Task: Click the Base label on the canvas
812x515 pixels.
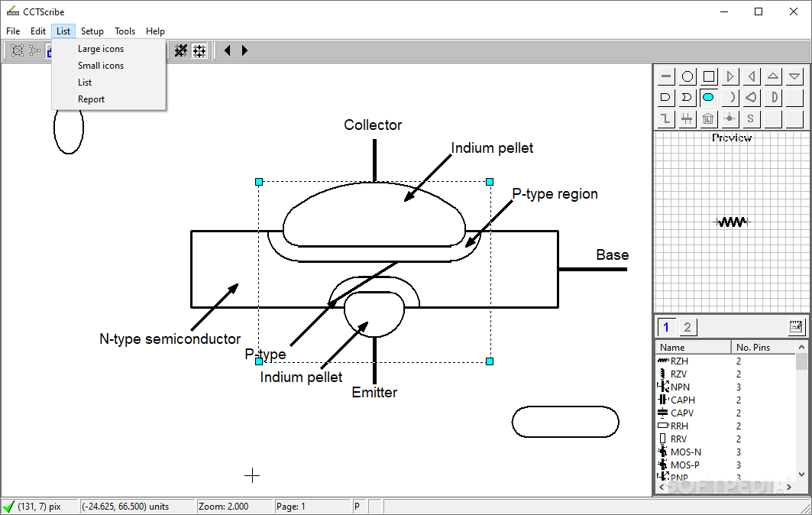Action: 612,255
